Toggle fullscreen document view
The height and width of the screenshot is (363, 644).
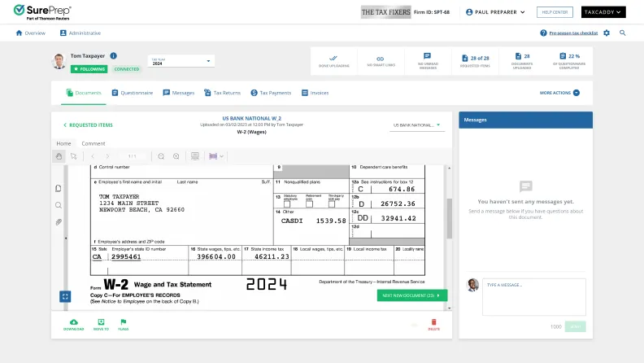click(x=65, y=297)
